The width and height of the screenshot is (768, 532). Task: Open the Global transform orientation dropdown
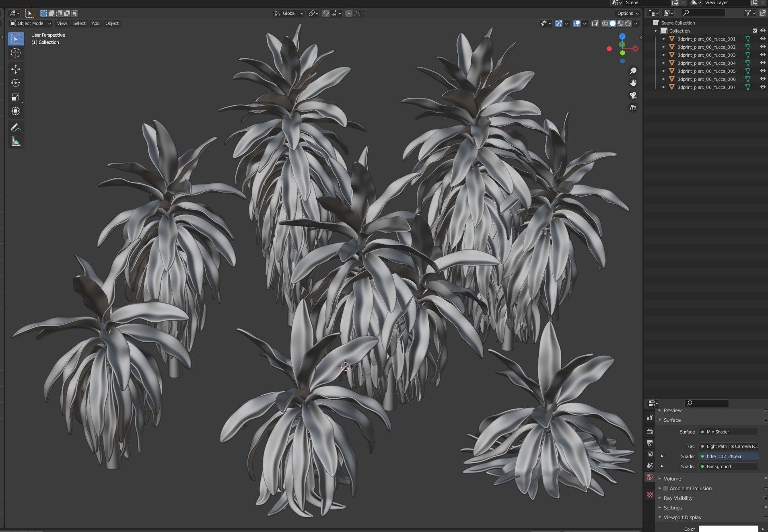coord(289,13)
